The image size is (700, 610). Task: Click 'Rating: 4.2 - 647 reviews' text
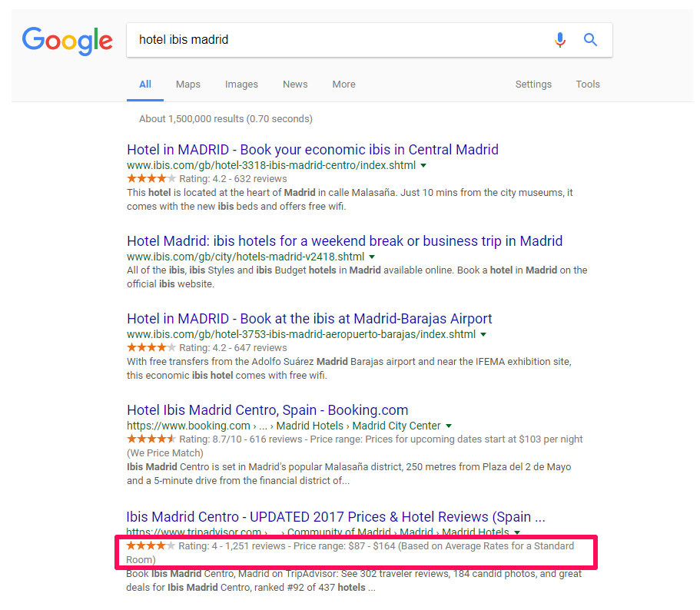233,347
